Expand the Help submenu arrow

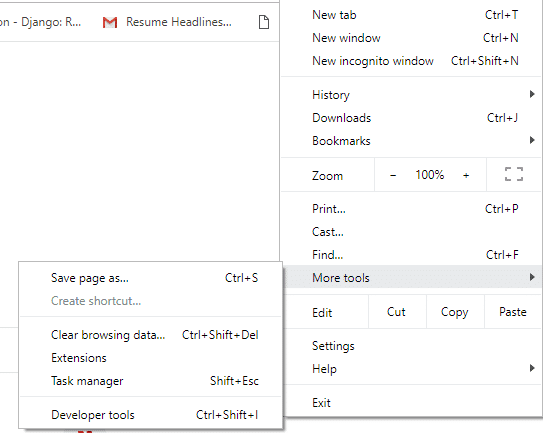point(532,368)
